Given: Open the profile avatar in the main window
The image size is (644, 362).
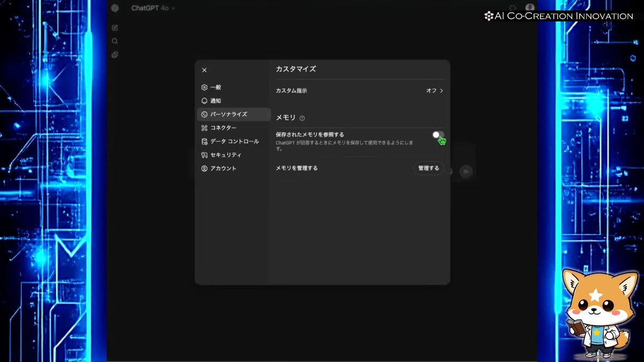Looking at the screenshot, I should (530, 8).
